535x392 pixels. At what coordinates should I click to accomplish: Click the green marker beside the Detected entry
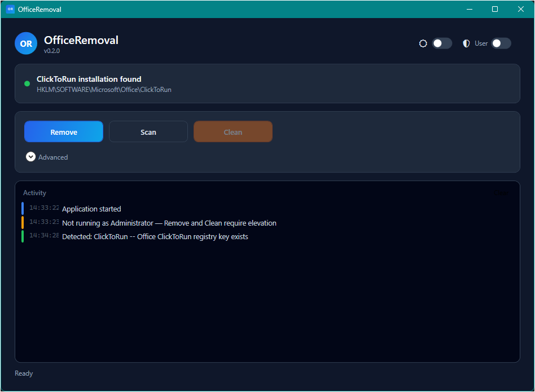pos(23,236)
